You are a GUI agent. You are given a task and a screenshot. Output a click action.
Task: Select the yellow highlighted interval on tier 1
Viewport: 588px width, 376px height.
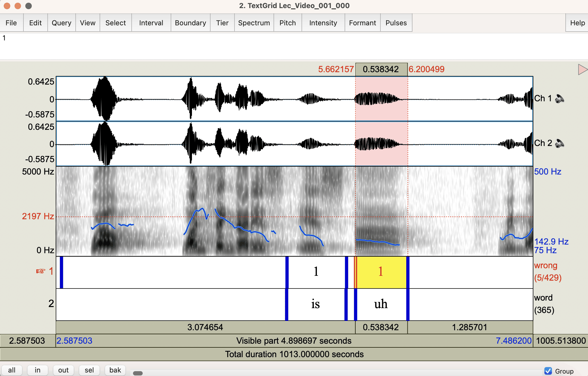point(381,272)
